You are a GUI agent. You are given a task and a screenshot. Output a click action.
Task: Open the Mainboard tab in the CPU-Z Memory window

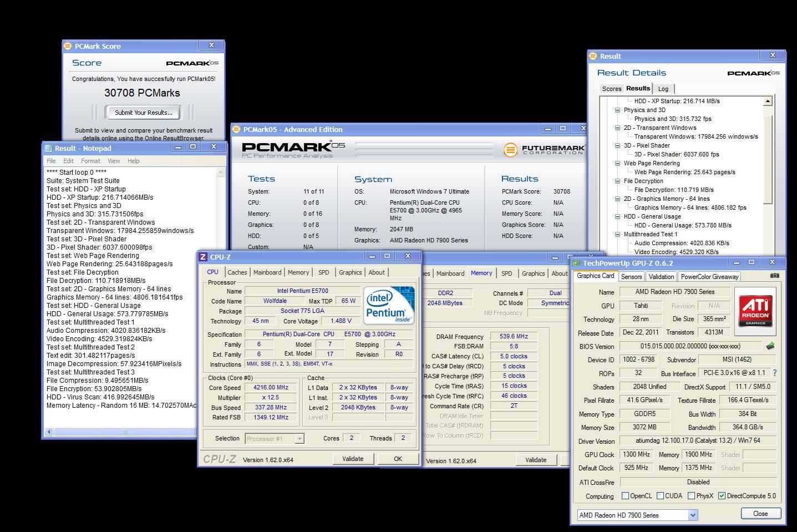pos(450,273)
